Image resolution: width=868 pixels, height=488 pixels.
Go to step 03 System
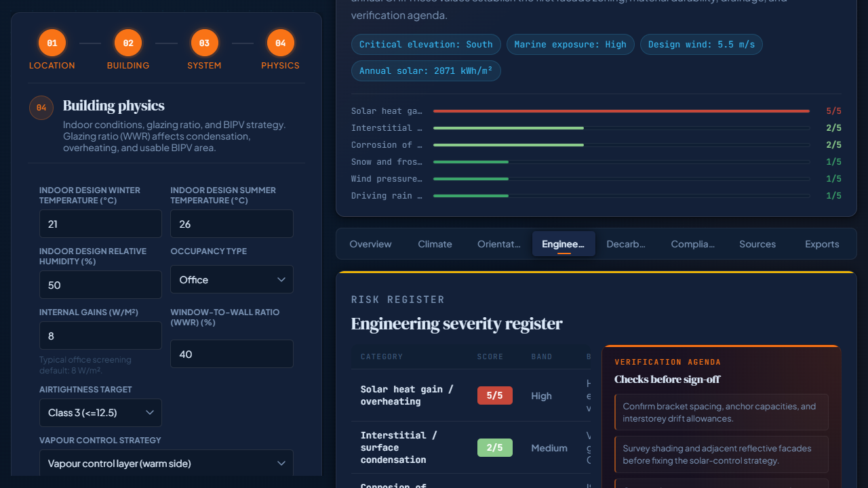204,50
